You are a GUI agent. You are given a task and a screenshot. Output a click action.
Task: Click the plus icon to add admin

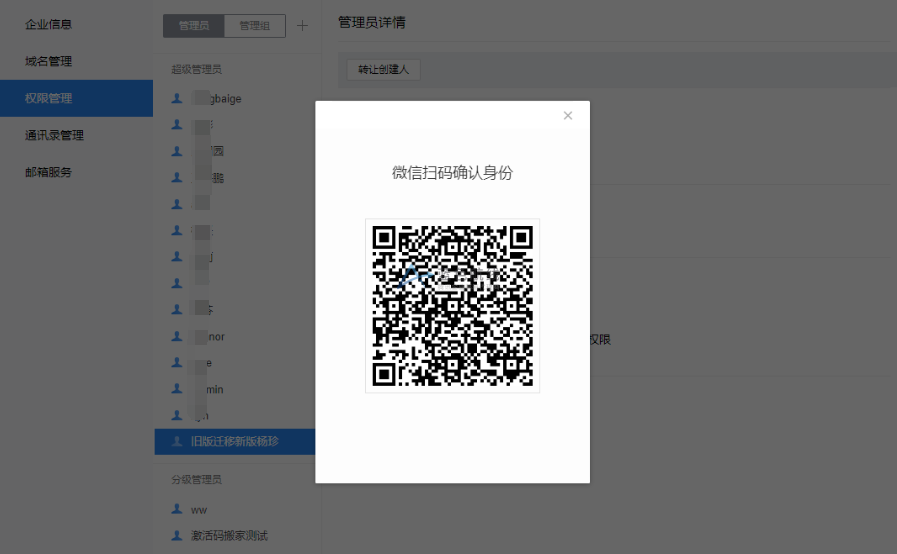click(302, 26)
